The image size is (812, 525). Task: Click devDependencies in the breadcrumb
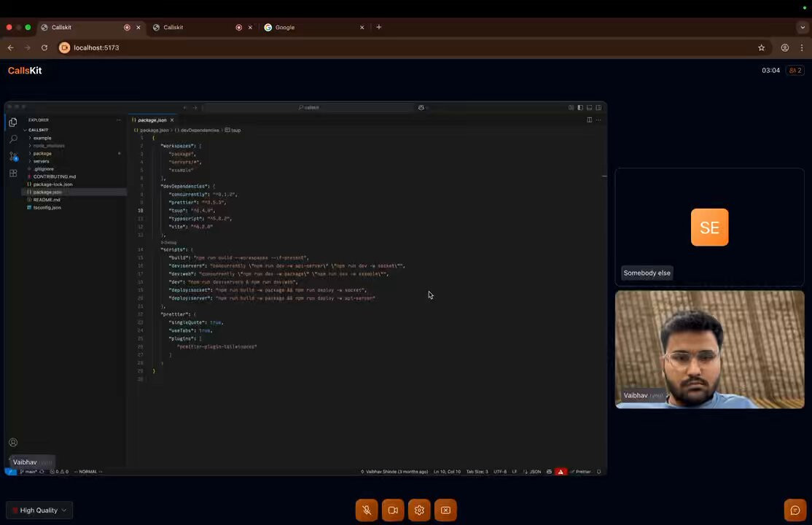click(200, 130)
